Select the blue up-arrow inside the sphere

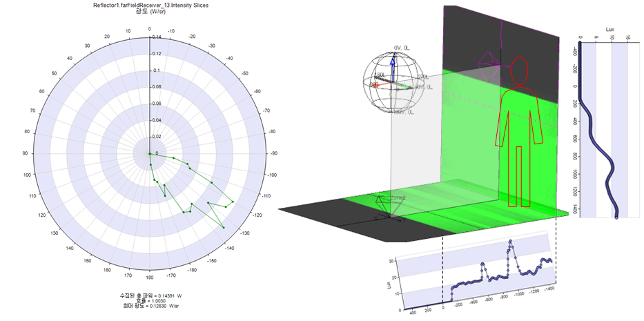click(x=392, y=64)
